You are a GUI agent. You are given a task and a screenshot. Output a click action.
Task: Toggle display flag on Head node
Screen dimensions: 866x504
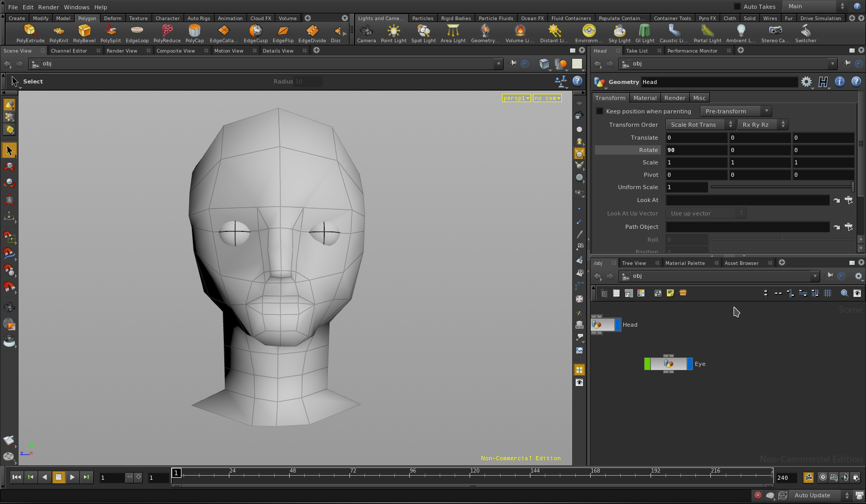point(618,325)
